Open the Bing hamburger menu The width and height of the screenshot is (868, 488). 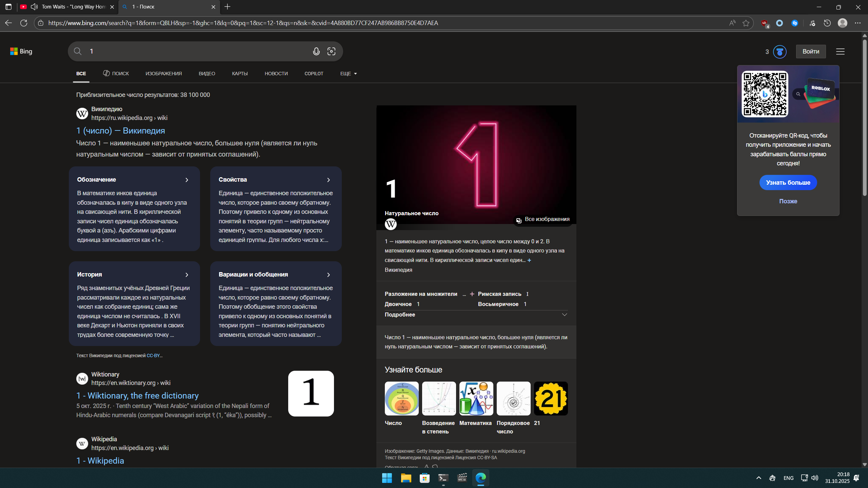840,52
